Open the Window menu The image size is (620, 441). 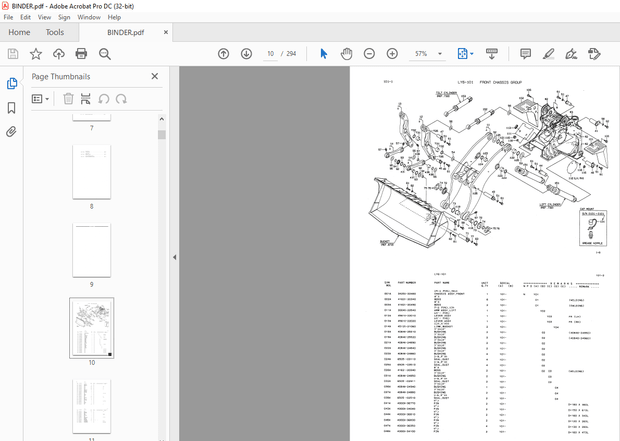point(89,17)
